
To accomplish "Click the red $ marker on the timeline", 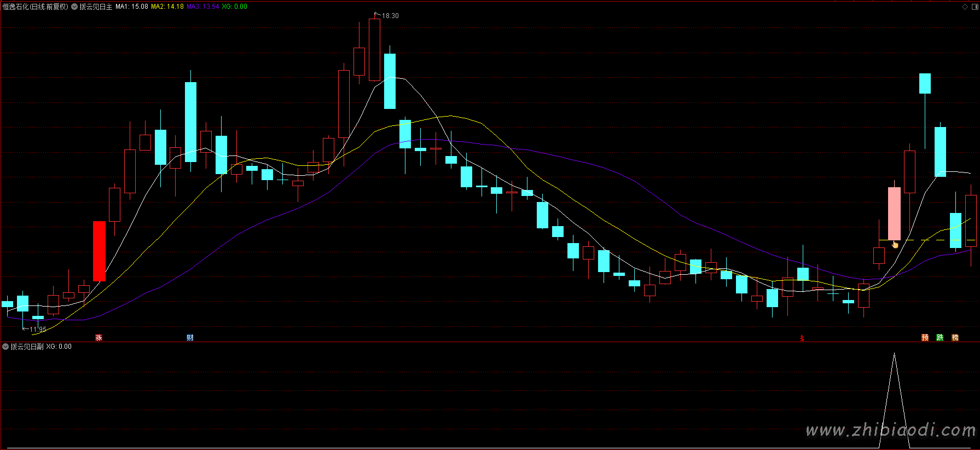I will pyautogui.click(x=802, y=338).
